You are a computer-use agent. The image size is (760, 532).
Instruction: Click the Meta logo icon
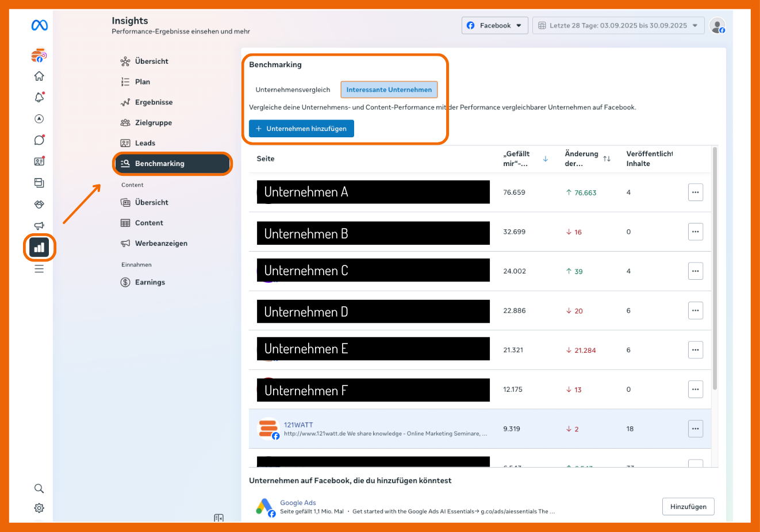point(40,25)
